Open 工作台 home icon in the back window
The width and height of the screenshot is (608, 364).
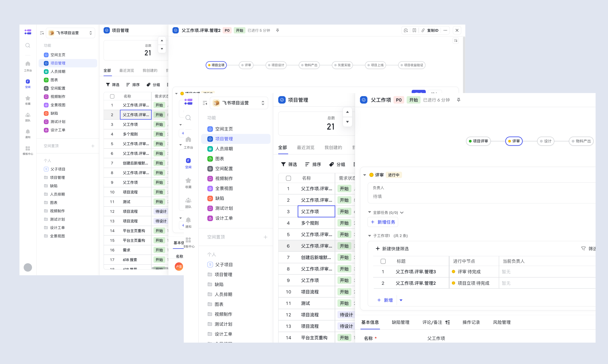pos(28,64)
